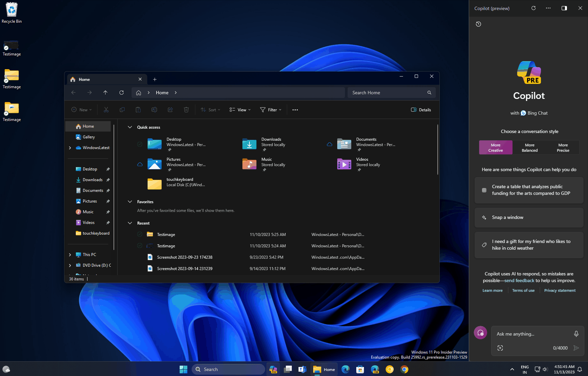Refresh the File Explorer Home view
588x376 pixels.
(x=122, y=93)
